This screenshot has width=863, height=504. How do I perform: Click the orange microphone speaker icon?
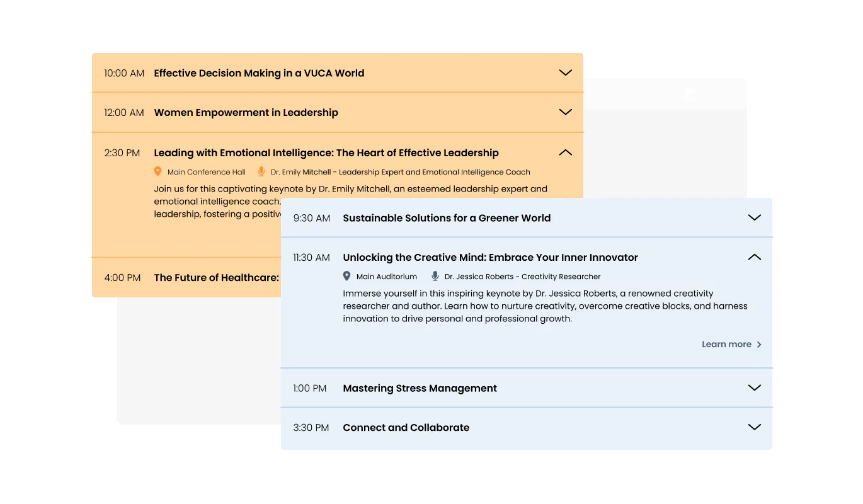click(x=261, y=171)
